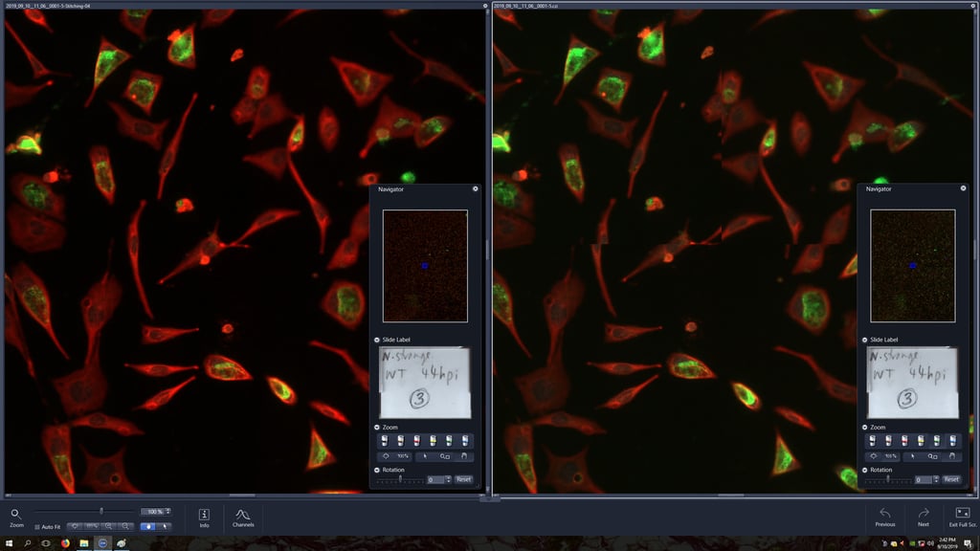Choose hand pan tool in right Navigator
This screenshot has width=980, height=551.
pos(951,456)
